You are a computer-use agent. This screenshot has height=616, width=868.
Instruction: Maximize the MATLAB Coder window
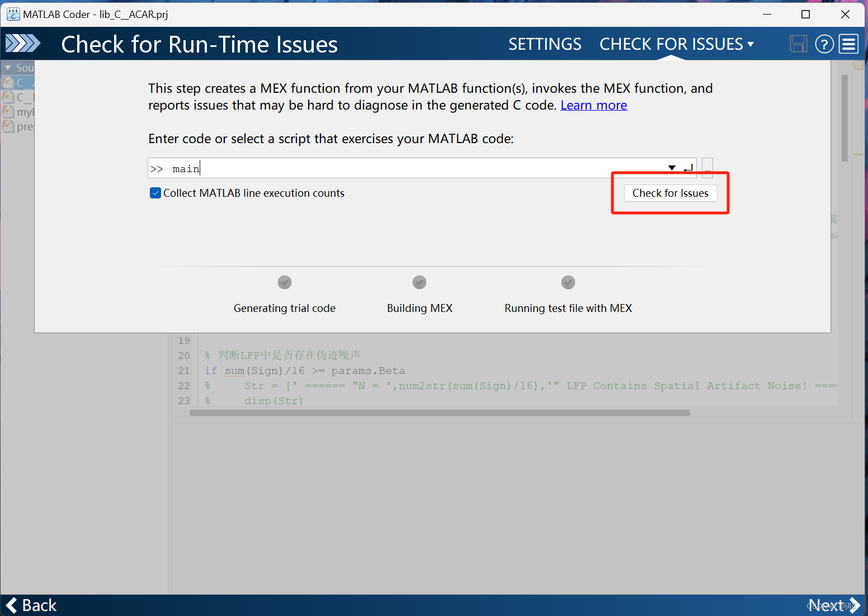(805, 14)
